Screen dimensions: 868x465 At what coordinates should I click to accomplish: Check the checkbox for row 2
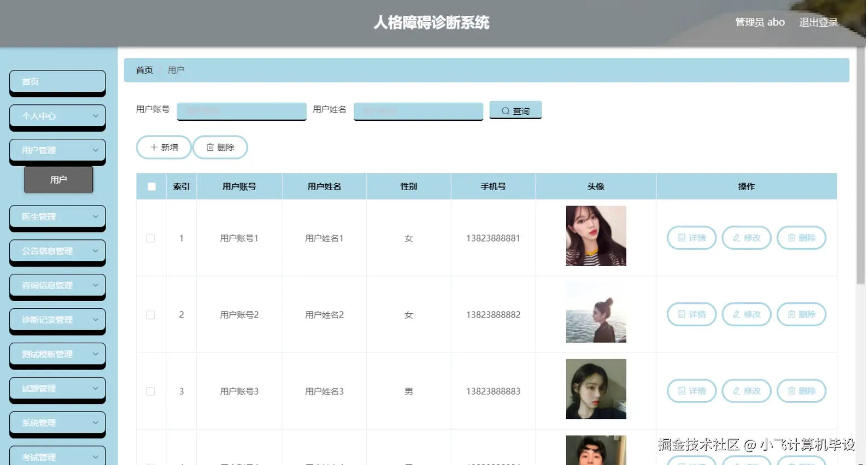pos(150,315)
